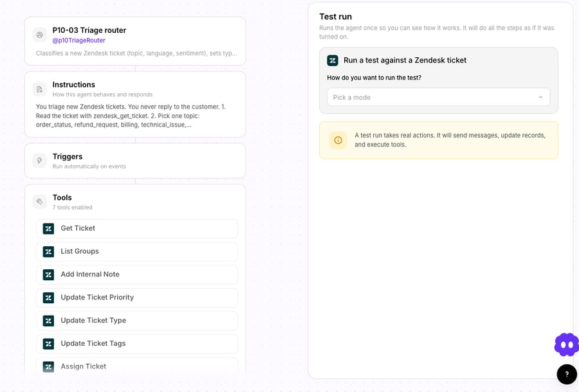Click the 'A test run takes real actions' warning text
The image size is (579, 392).
point(450,140)
